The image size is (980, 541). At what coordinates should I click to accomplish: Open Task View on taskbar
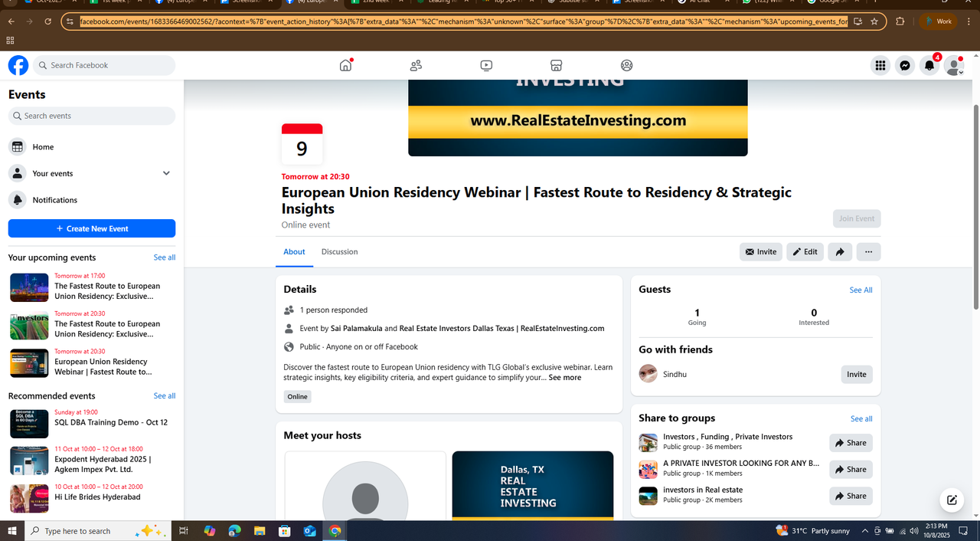pyautogui.click(x=184, y=530)
